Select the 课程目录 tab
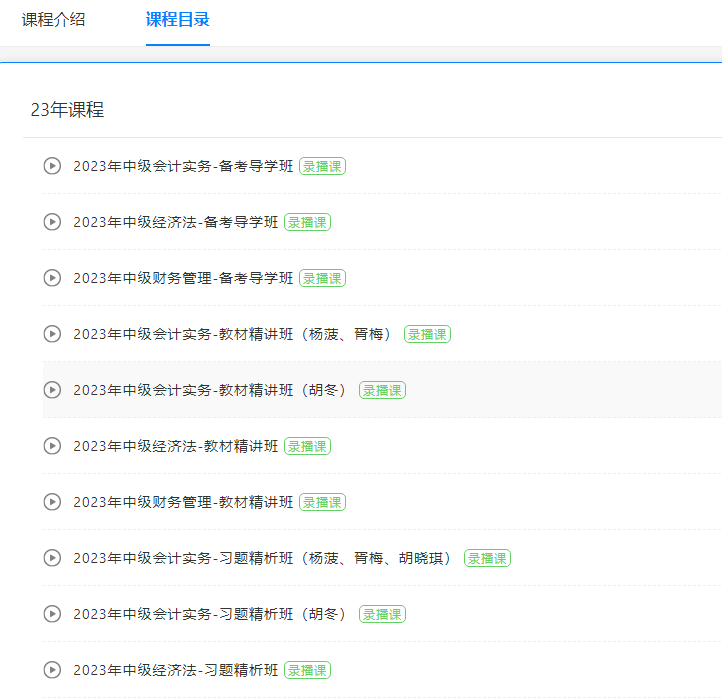This screenshot has width=722, height=700. [177, 20]
